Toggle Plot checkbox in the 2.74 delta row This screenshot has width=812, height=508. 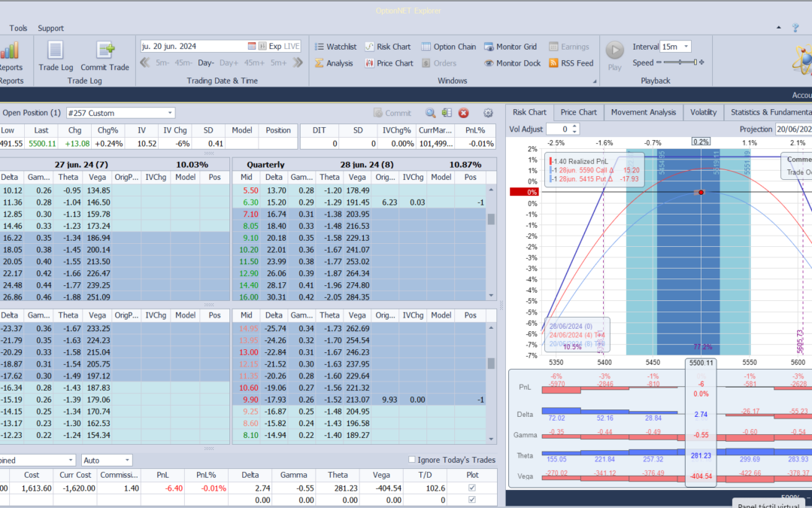(471, 488)
